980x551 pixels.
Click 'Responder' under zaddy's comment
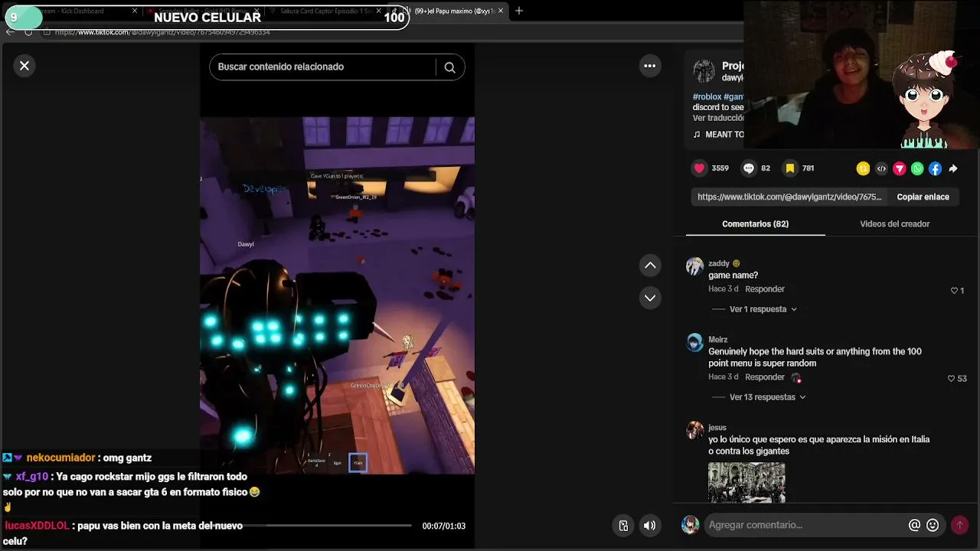765,289
